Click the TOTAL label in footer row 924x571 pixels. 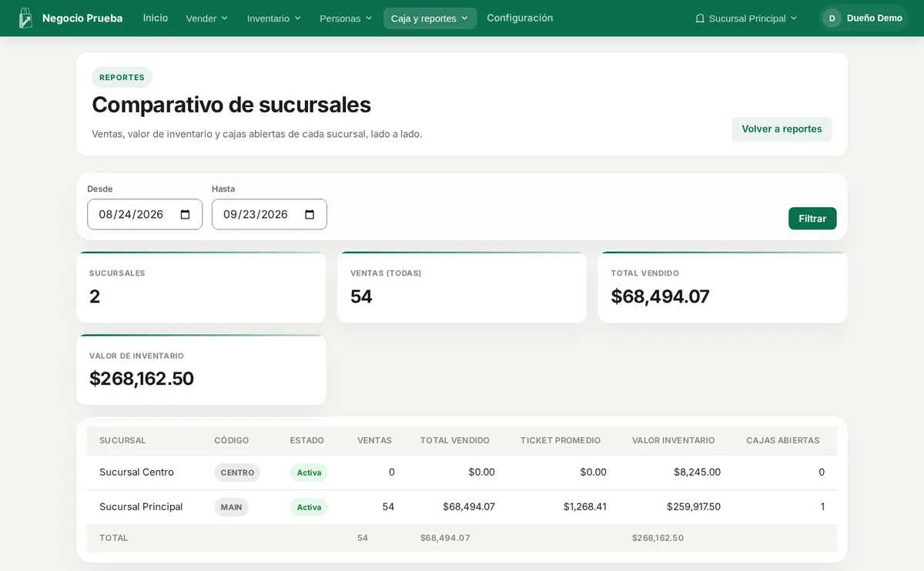(113, 538)
